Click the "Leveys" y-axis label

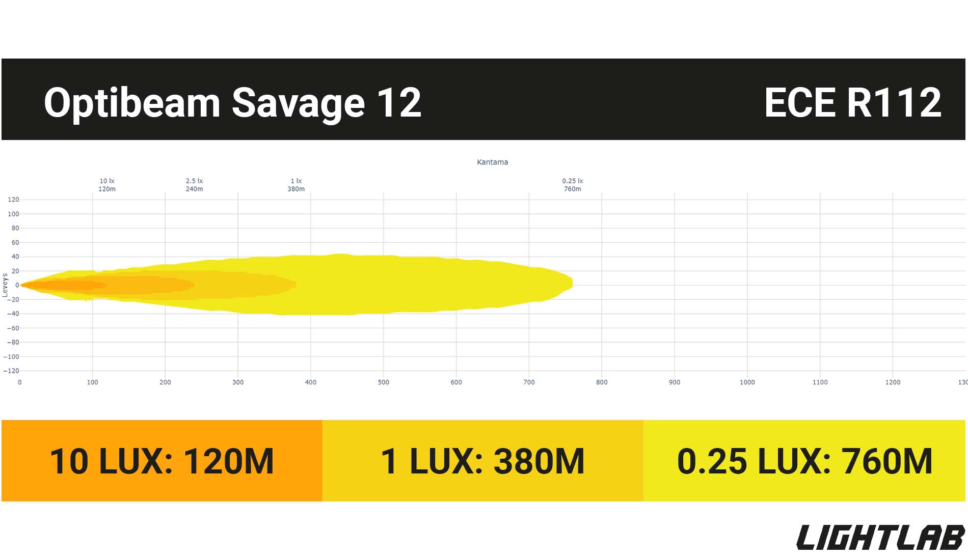click(5, 285)
